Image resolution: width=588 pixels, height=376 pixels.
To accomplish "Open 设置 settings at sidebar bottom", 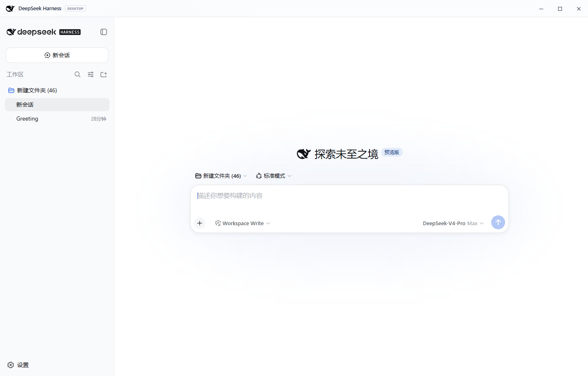I will coord(18,365).
